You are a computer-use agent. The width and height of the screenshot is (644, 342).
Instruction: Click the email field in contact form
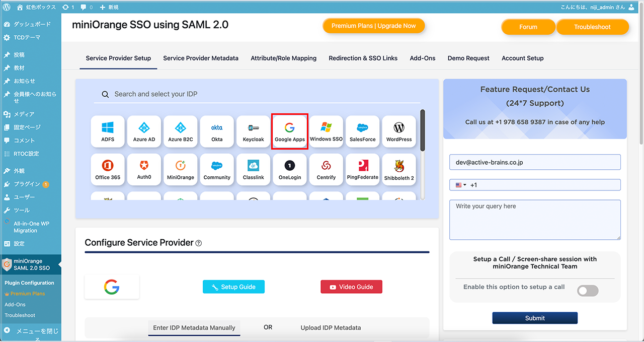pos(535,162)
